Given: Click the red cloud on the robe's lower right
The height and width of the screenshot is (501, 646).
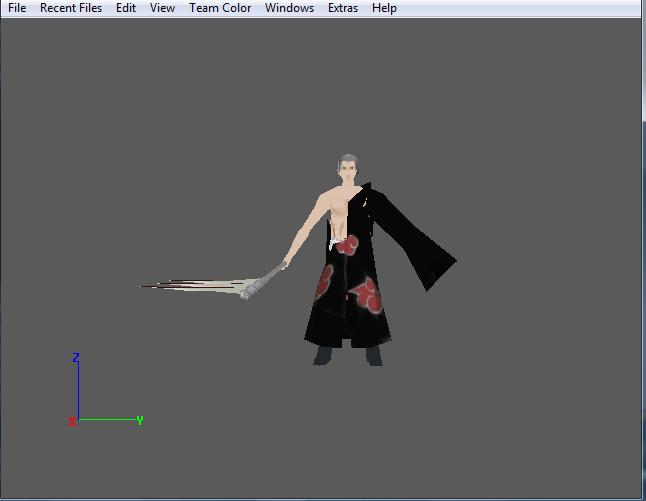Looking at the screenshot, I should 366,293.
